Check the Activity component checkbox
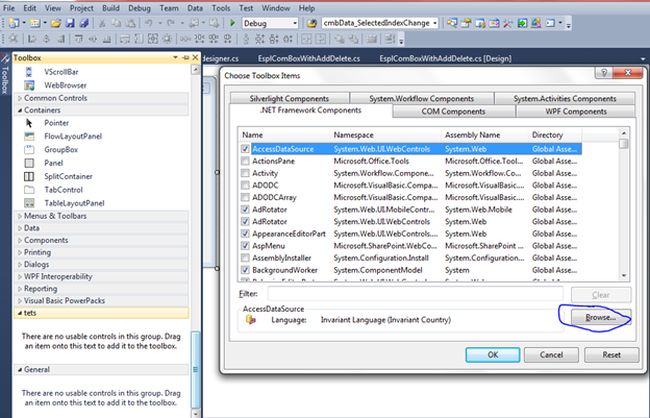This screenshot has height=418, width=650. tap(245, 173)
